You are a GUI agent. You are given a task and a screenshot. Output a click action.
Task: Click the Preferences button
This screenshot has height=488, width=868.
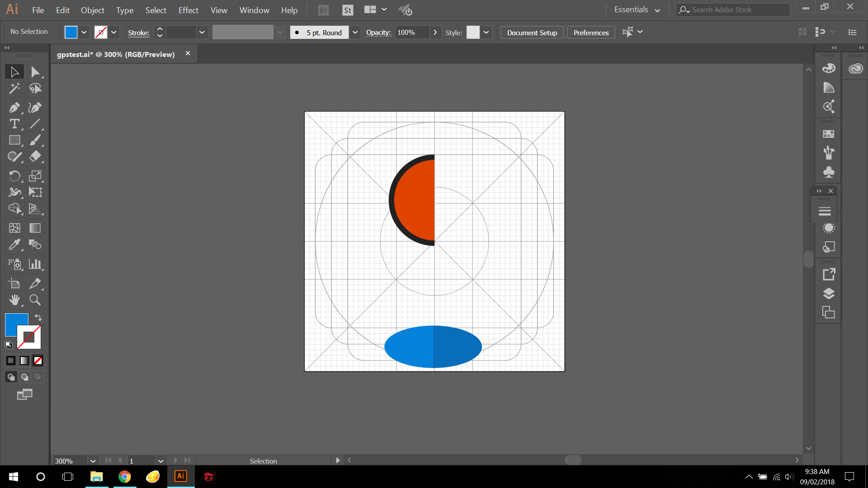pos(591,33)
